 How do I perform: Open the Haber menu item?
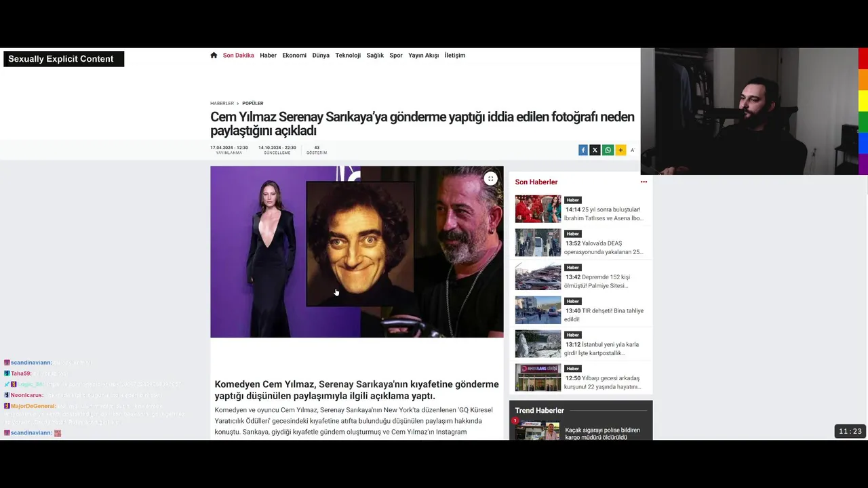pos(268,56)
